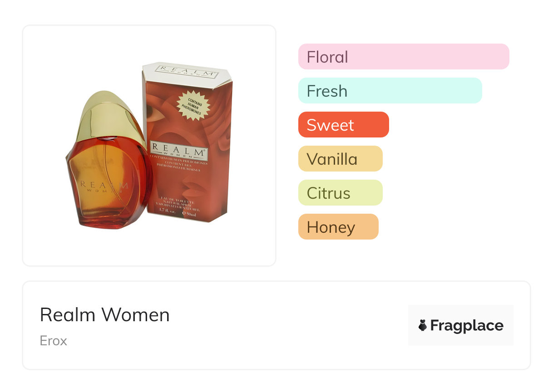This screenshot has height=392, width=553.
Task: Click the starburst pheromones badge on box
Action: click(x=194, y=104)
